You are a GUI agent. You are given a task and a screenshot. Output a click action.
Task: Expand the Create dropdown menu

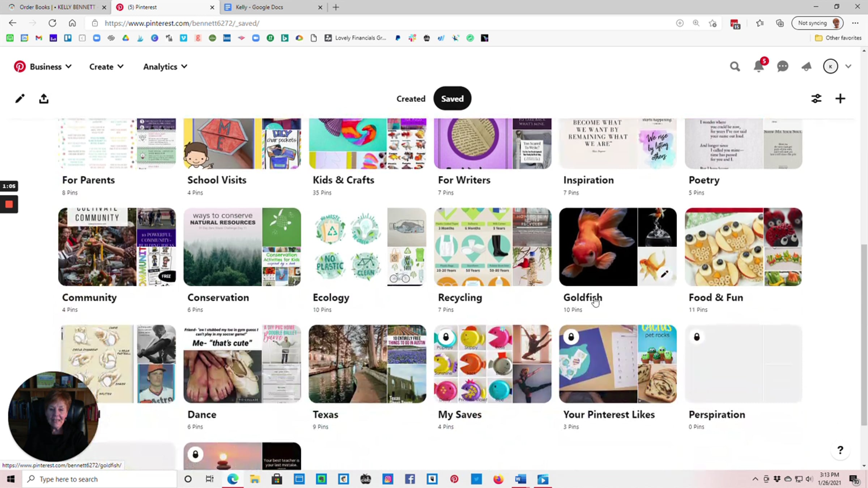click(x=106, y=67)
